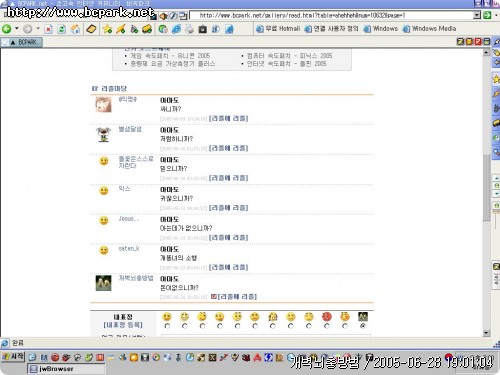Select the crying emoticon radio button
The image size is (500, 375).
point(273,326)
